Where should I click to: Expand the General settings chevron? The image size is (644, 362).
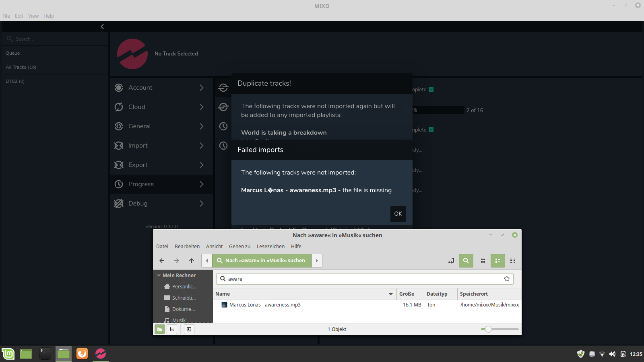pyautogui.click(x=202, y=126)
